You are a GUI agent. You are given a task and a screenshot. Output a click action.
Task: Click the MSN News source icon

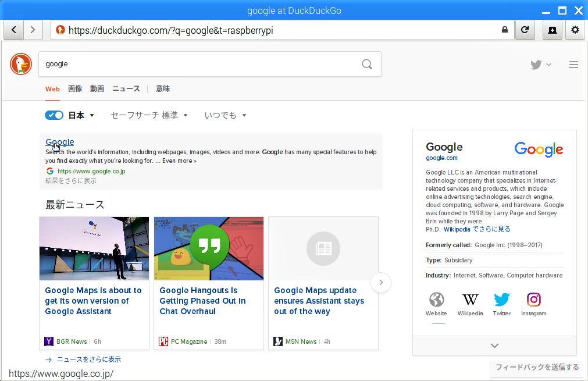[x=278, y=341]
